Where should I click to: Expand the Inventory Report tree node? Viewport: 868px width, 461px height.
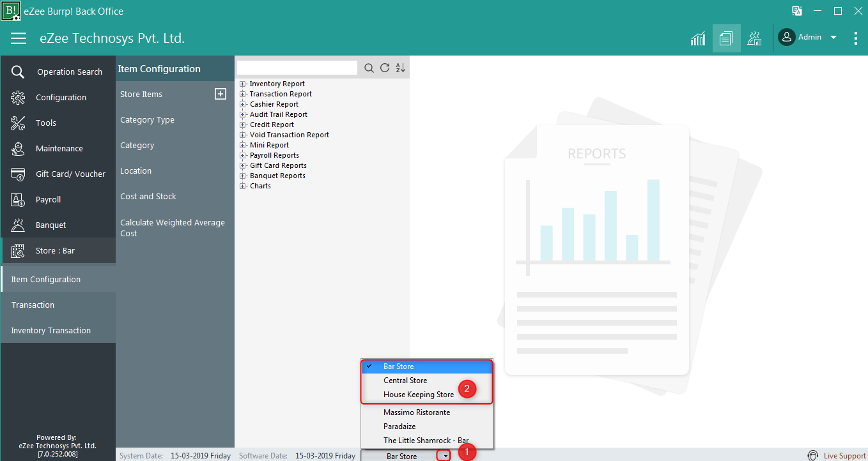point(243,84)
